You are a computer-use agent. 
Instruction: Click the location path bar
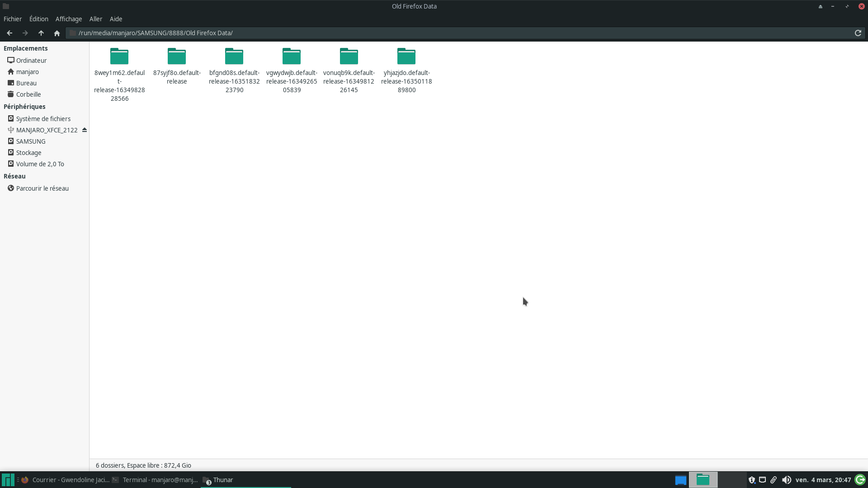452,33
